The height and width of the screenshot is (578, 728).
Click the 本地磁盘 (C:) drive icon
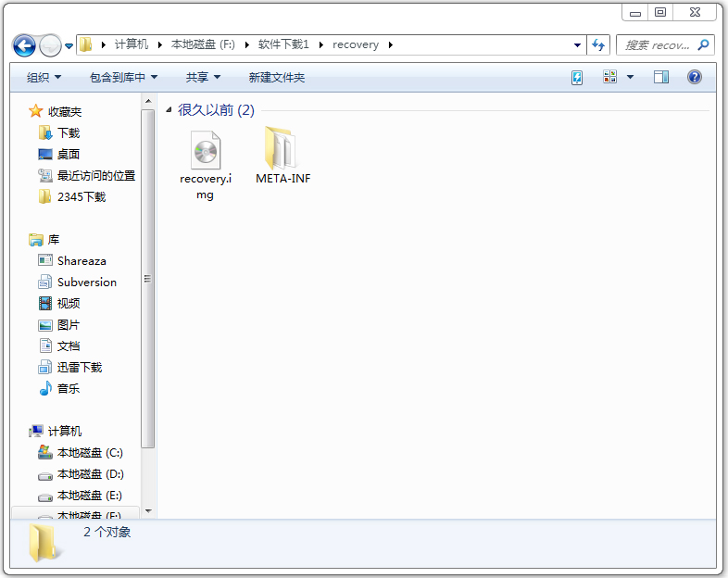coord(45,452)
